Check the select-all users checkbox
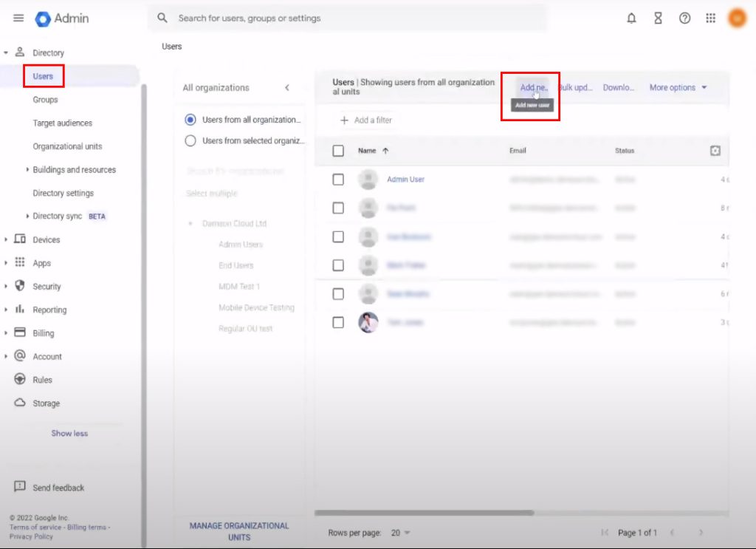The image size is (756, 549). click(338, 151)
